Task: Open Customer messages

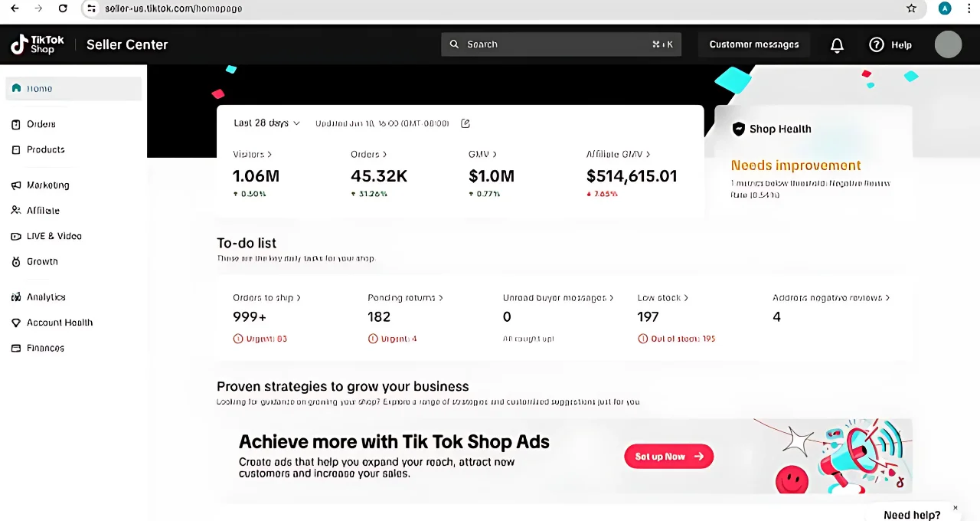Action: (x=753, y=44)
